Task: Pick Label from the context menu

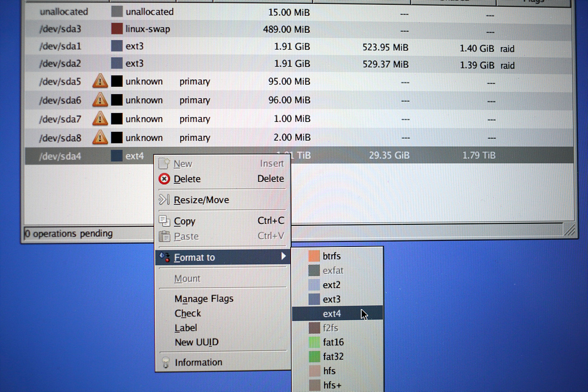Action: 186,328
